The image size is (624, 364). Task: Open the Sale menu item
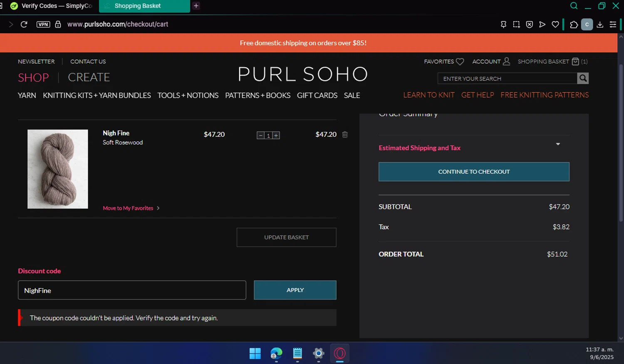(352, 95)
